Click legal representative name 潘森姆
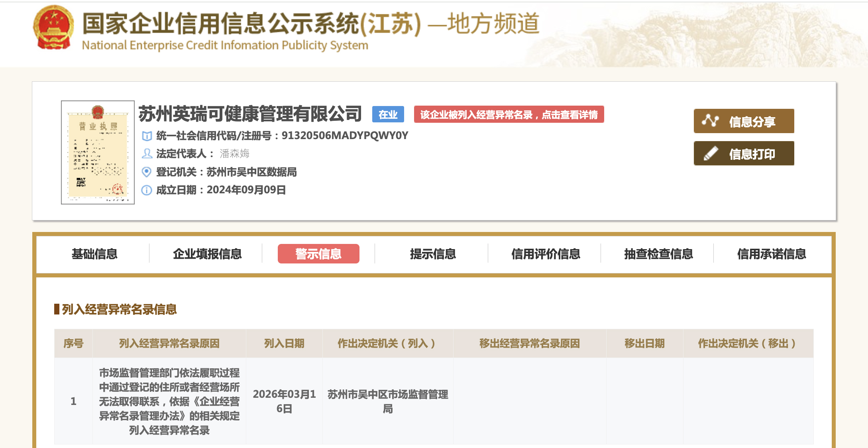This screenshot has height=448, width=868. (234, 153)
